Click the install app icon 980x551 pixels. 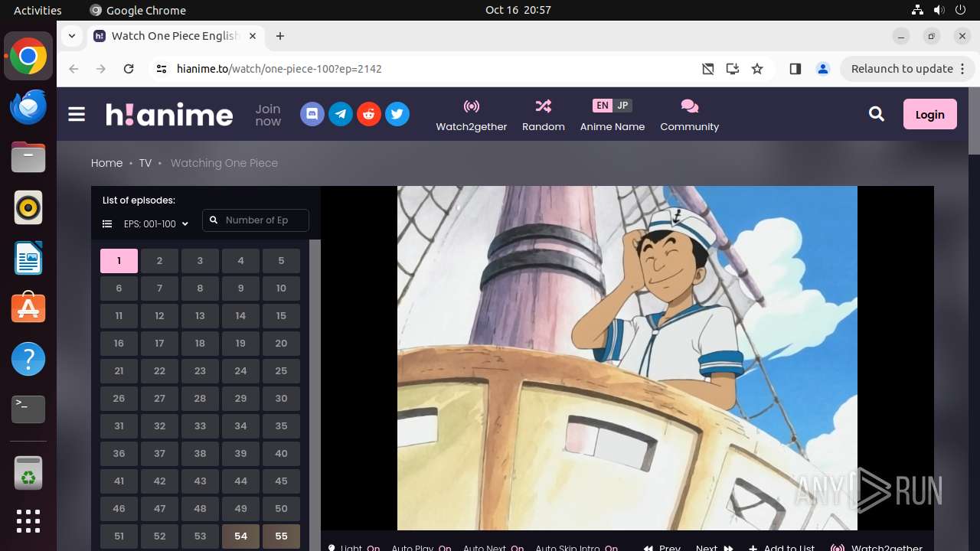click(733, 69)
